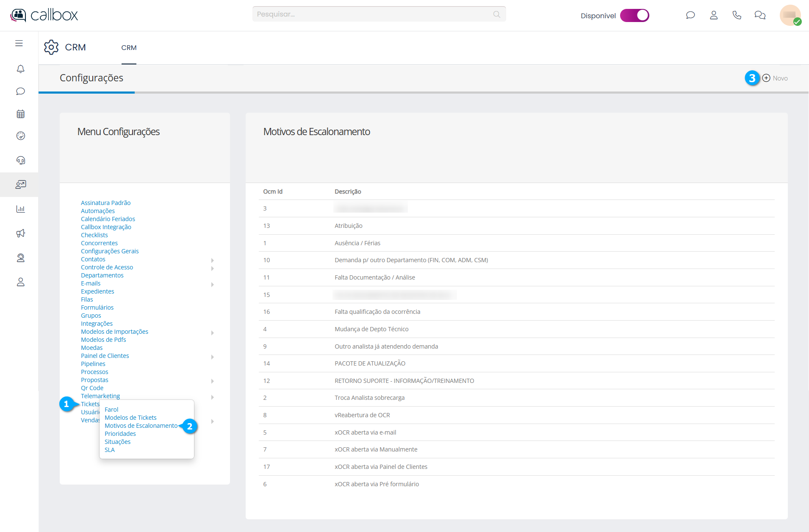This screenshot has width=809, height=532.
Task: Expand the E-mails submenu arrow
Action: 212,284
